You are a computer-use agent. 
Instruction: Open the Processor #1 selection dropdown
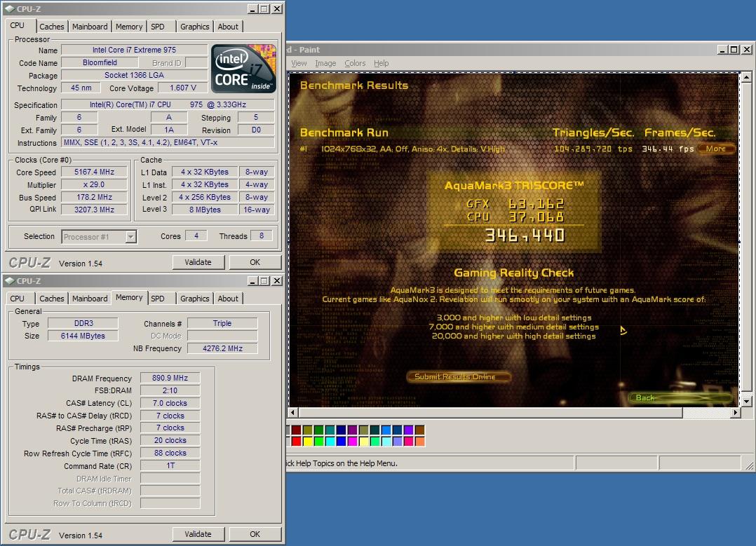[130, 237]
